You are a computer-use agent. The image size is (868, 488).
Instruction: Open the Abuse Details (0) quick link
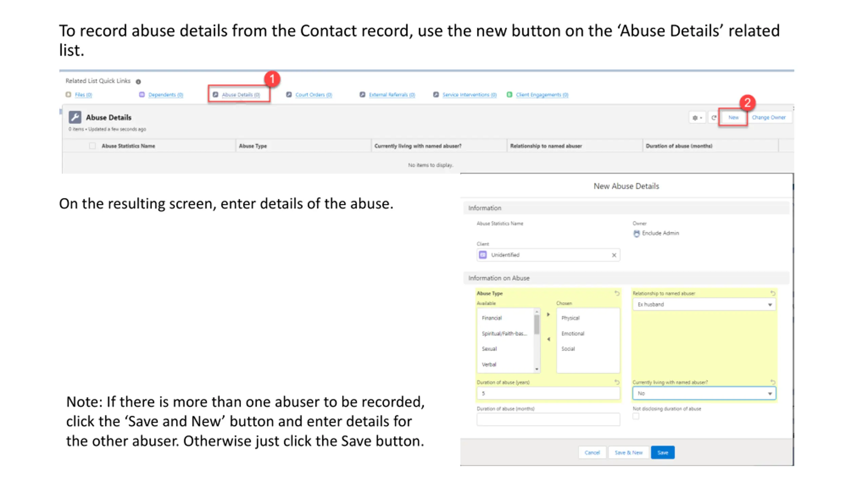241,95
